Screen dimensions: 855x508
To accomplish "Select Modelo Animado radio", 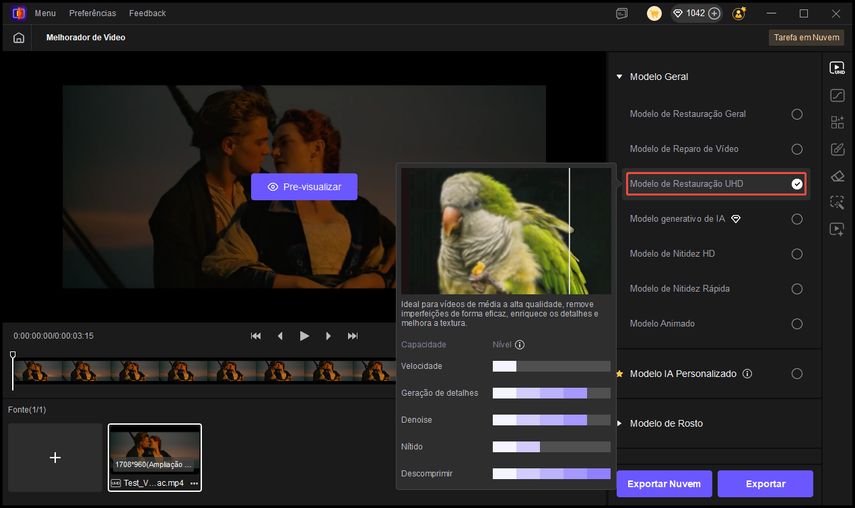I will coord(797,324).
